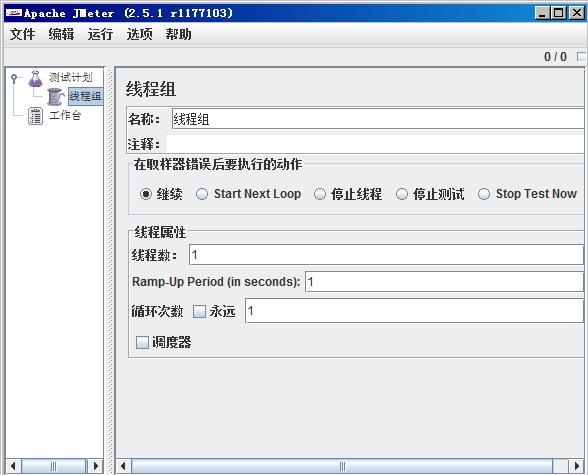Click the Ramp-Up Period input field

coord(444,282)
